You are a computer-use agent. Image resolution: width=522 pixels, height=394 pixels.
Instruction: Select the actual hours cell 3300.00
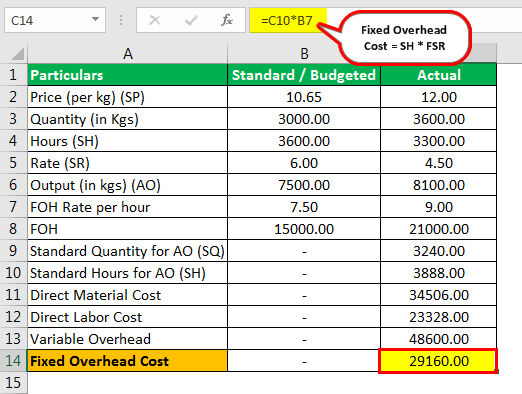(439, 141)
